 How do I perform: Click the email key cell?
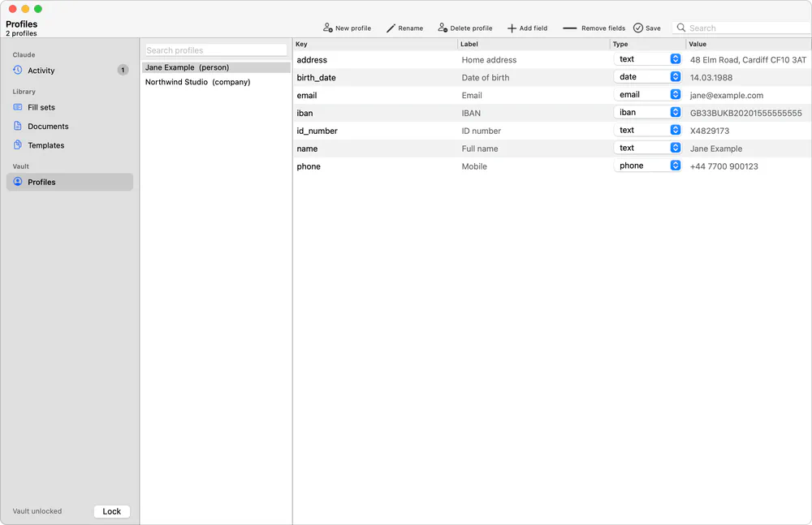[x=307, y=95]
